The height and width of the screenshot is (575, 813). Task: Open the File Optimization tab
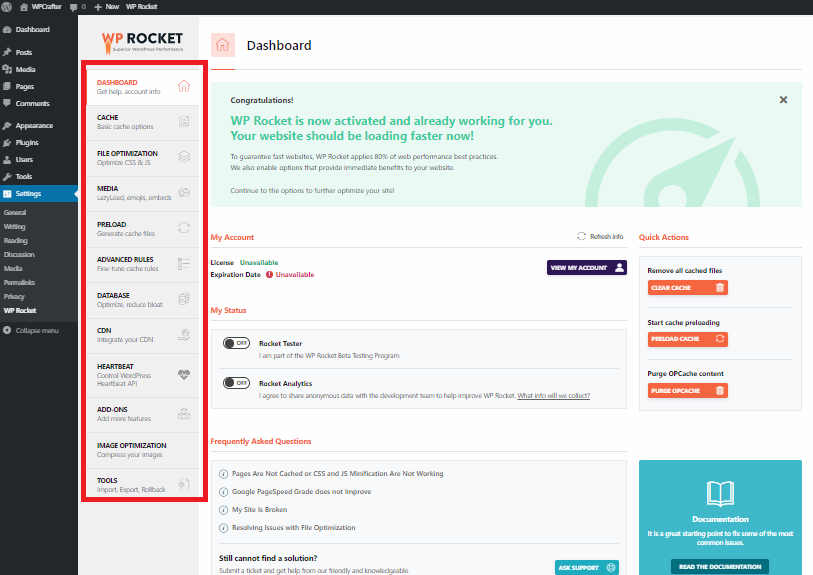point(143,158)
